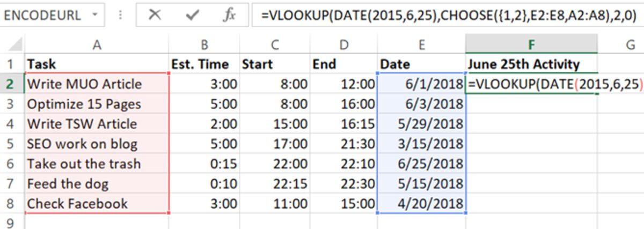Screen dimensions: 644x229
Task: Click the Feed the dog cell
Action: pyautogui.click(x=97, y=184)
